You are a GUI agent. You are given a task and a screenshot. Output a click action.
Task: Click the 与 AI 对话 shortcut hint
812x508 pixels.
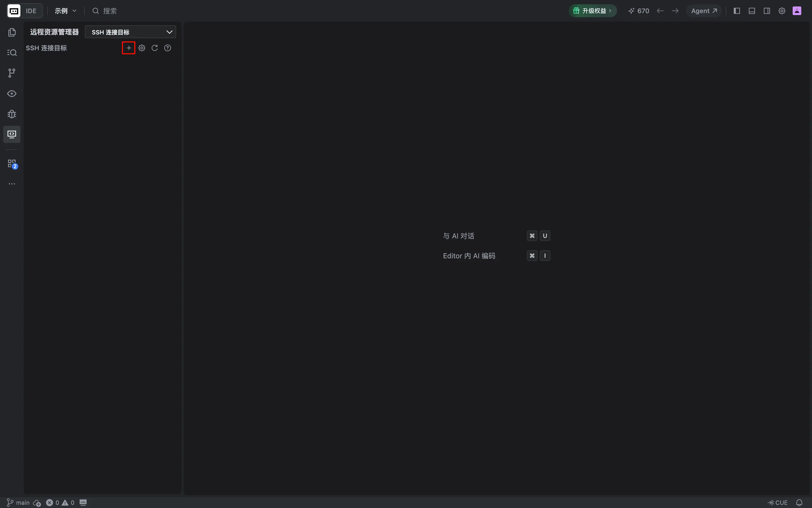[x=458, y=236]
